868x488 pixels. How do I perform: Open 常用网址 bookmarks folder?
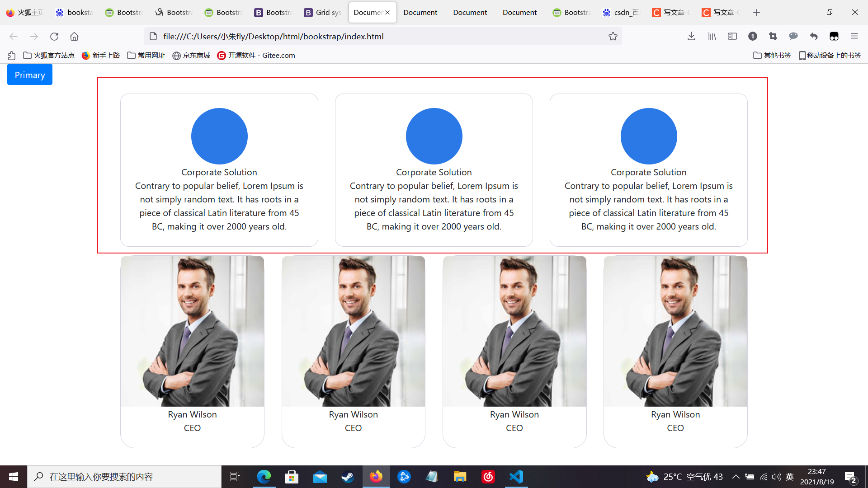(x=146, y=55)
